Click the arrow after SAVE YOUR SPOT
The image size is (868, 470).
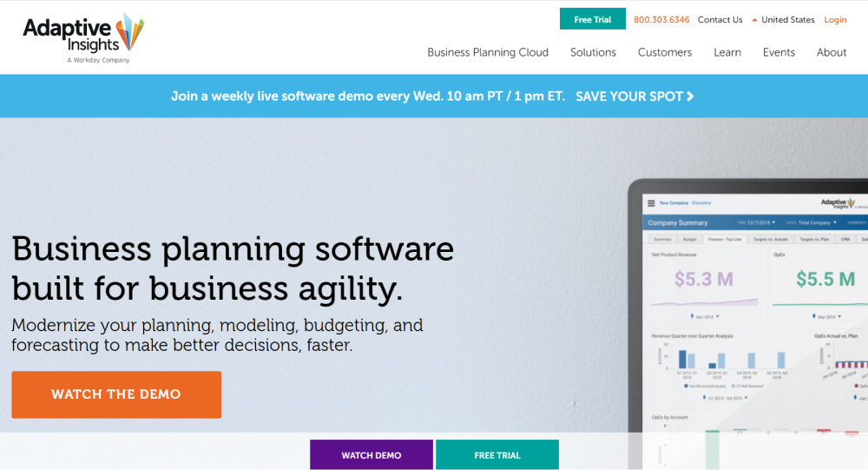click(690, 96)
